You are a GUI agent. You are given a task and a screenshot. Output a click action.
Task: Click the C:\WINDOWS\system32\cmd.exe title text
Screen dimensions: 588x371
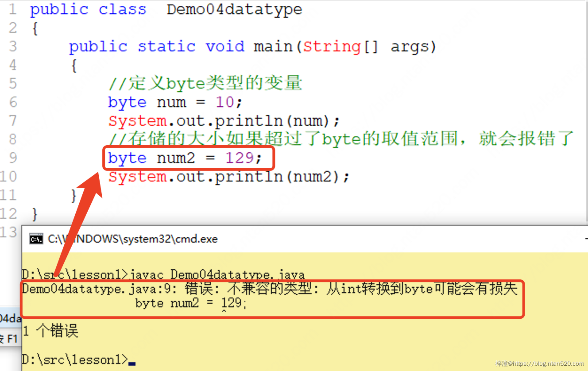pos(133,239)
